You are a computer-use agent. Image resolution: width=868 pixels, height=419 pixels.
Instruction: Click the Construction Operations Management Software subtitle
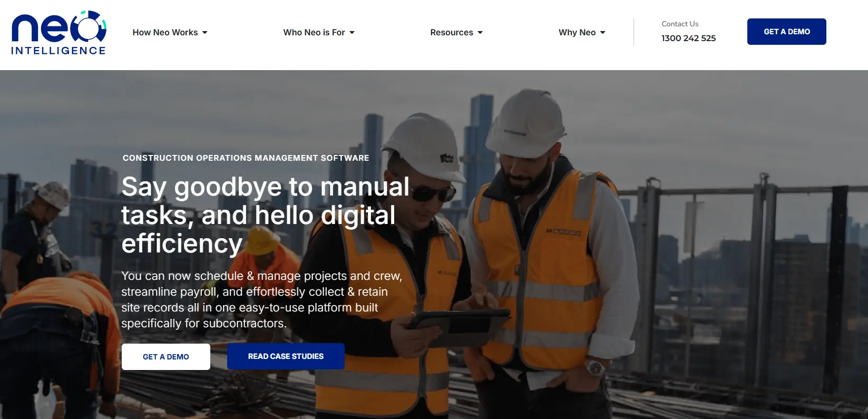click(246, 158)
